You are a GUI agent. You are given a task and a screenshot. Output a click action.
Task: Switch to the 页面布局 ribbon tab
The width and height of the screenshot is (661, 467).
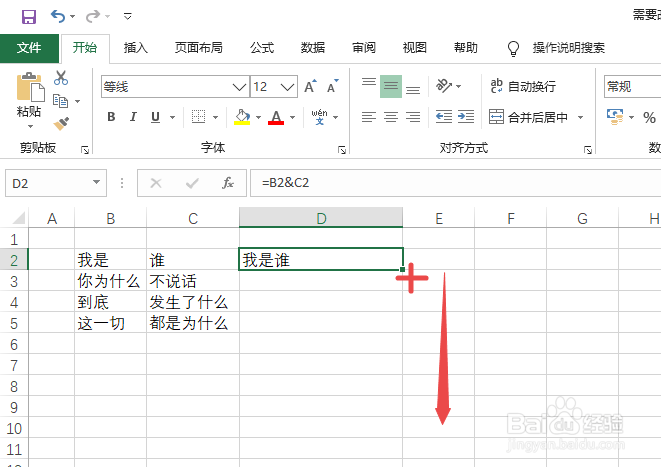point(199,48)
